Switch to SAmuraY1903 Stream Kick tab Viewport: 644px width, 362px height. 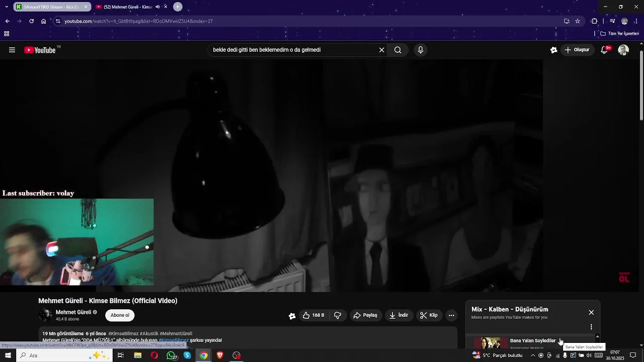click(x=52, y=7)
